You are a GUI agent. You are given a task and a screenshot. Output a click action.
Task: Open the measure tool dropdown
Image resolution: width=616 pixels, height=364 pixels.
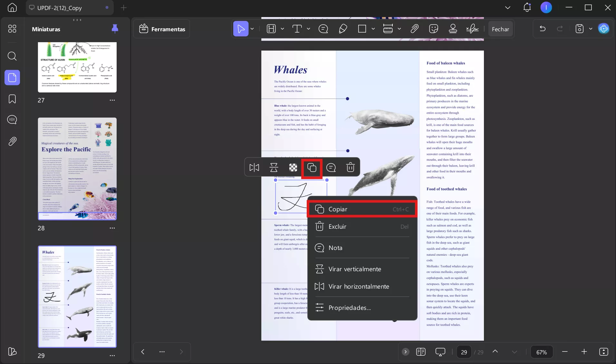pyautogui.click(x=399, y=29)
